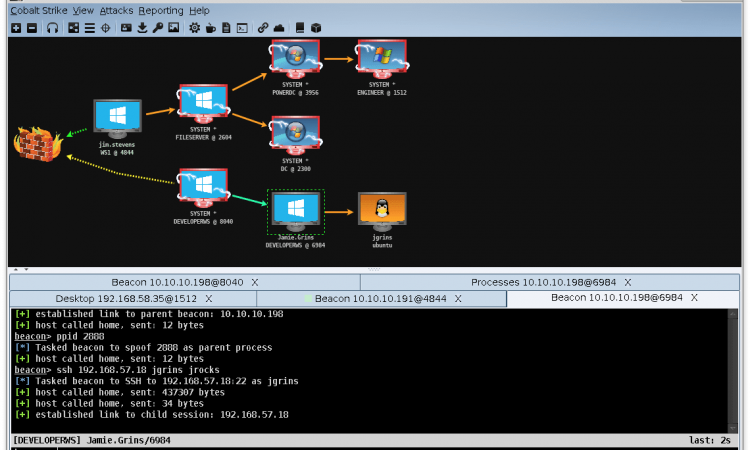750x450 pixels.
Task: Click the cube about icon
Action: pyautogui.click(x=316, y=28)
